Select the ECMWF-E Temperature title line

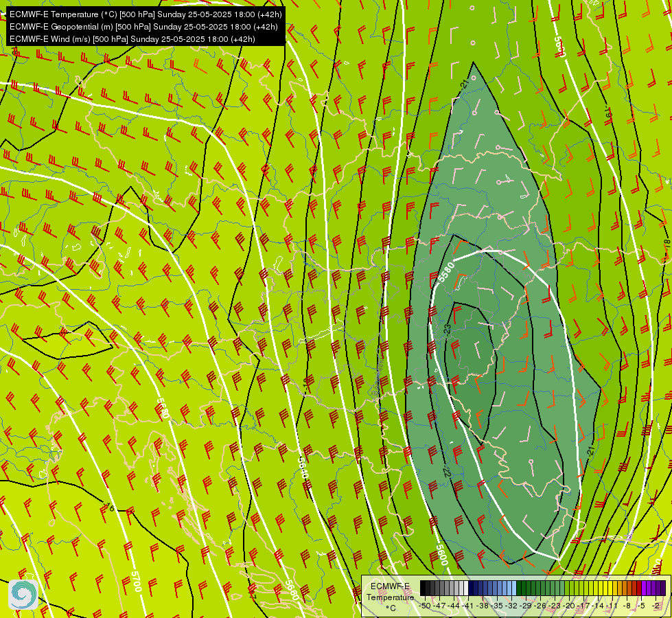(x=146, y=14)
